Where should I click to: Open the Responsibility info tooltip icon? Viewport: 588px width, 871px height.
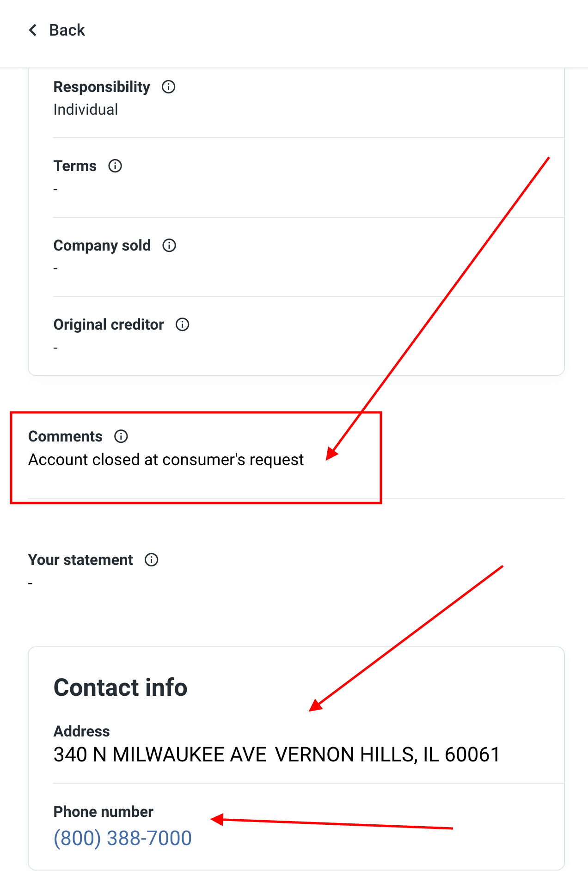point(169,87)
